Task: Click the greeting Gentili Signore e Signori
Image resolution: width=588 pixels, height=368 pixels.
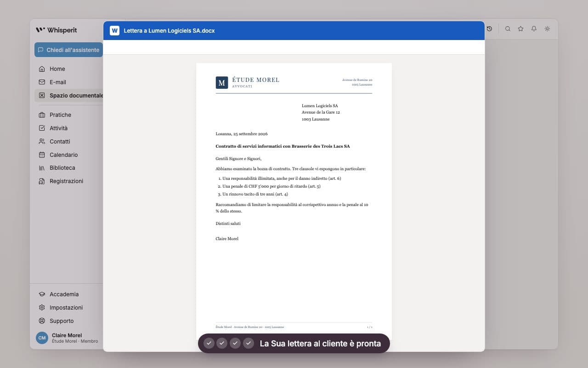Action: pyautogui.click(x=238, y=159)
